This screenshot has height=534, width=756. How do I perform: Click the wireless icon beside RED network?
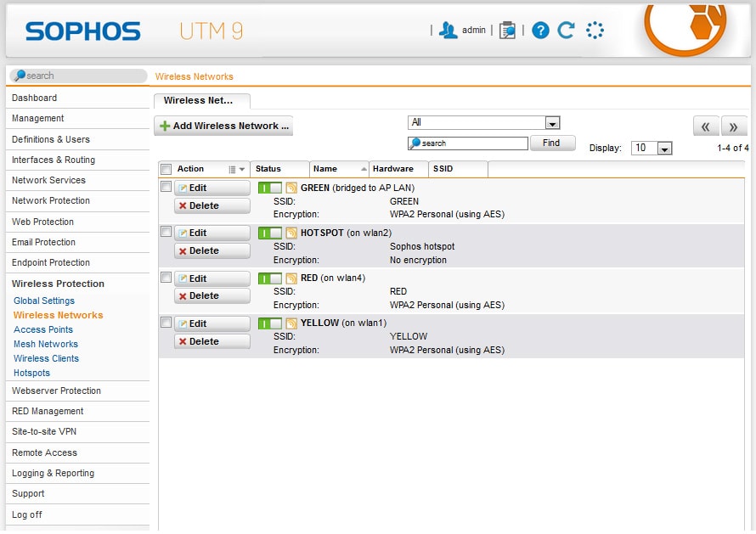[x=291, y=278]
